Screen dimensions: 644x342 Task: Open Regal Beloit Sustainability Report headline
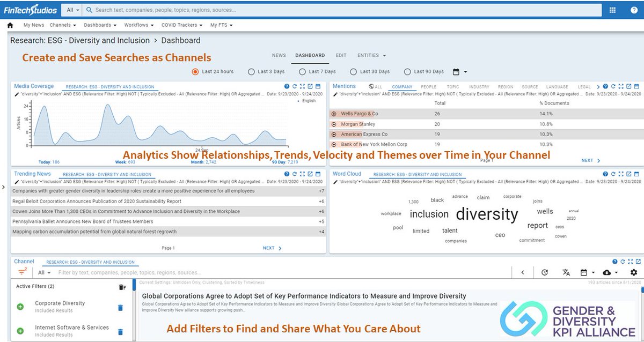97,201
